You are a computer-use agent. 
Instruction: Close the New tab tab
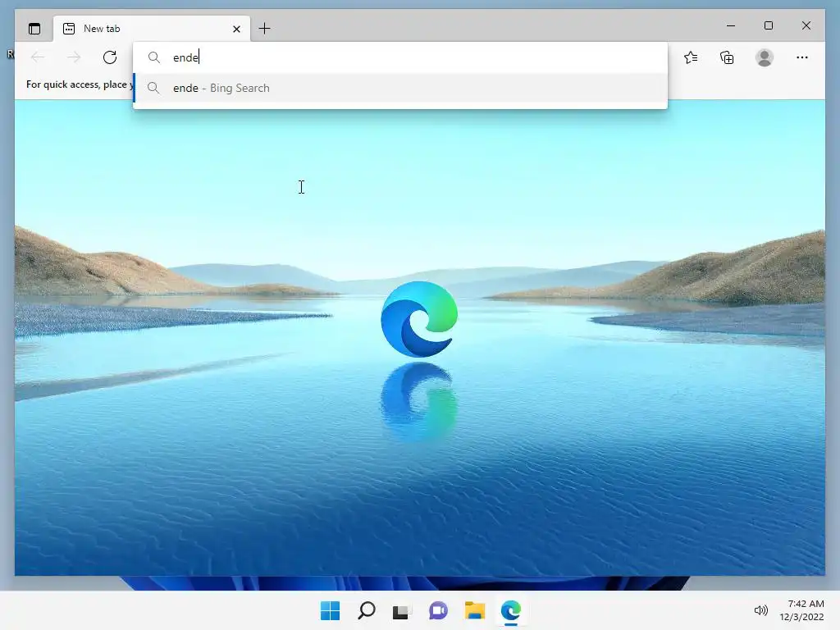tap(236, 29)
